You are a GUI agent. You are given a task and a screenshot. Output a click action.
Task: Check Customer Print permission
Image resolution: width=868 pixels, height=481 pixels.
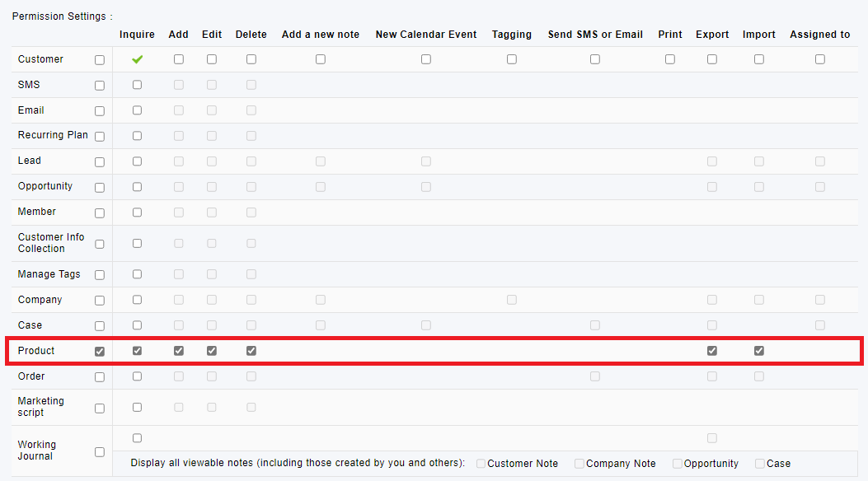click(x=670, y=59)
